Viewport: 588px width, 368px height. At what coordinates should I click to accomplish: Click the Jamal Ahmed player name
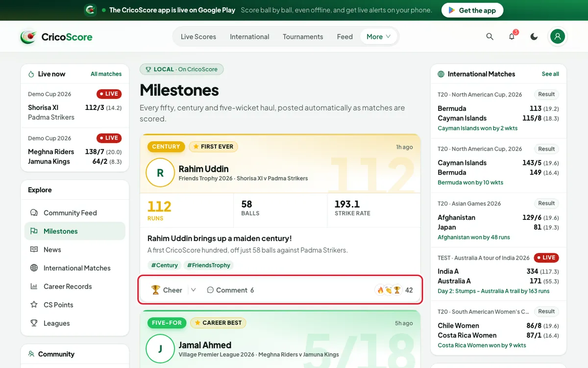pos(205,345)
